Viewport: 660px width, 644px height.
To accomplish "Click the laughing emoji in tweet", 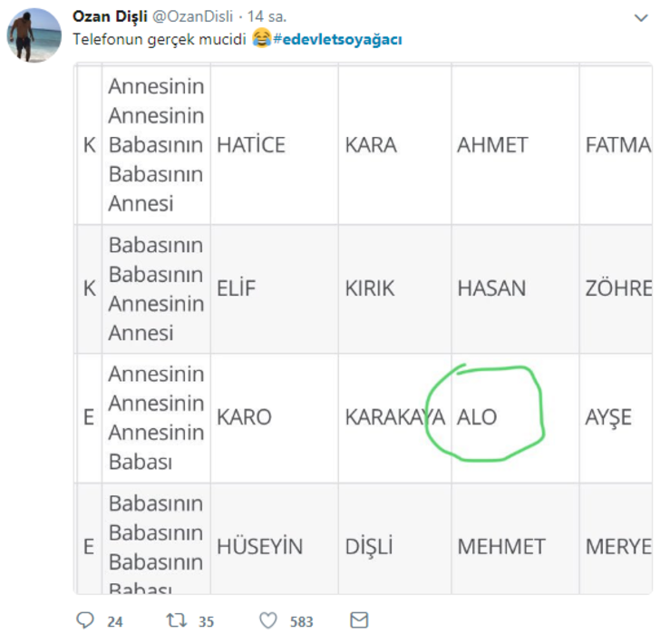I will (x=261, y=39).
